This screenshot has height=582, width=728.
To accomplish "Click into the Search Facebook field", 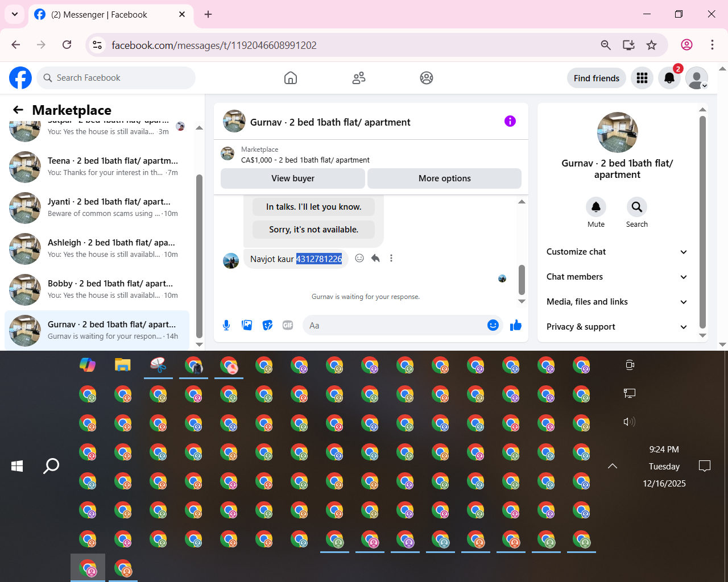I will (x=116, y=78).
